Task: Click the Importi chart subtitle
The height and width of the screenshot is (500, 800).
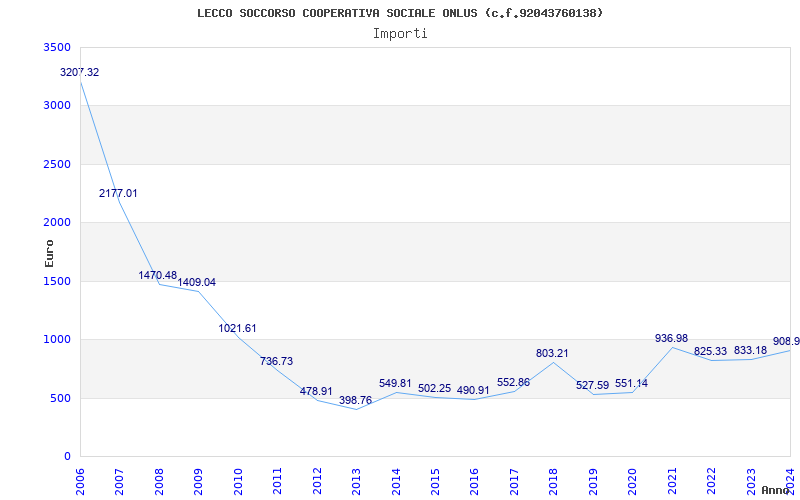Action: pos(400,34)
